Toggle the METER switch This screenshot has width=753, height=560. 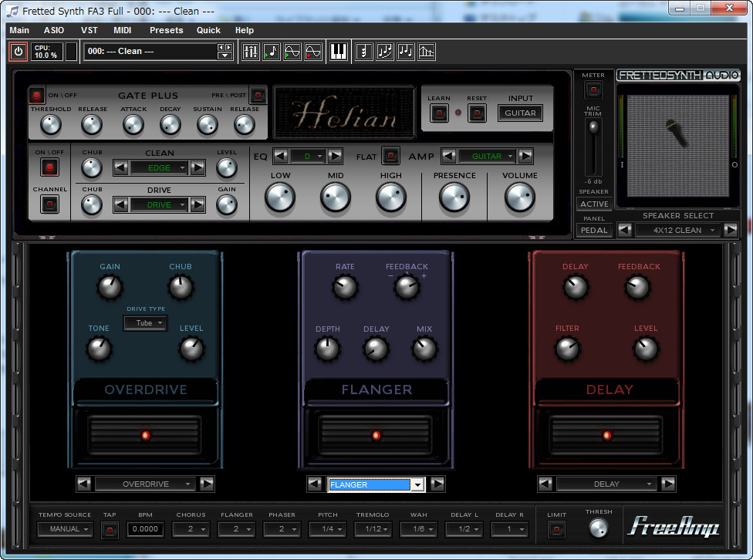click(593, 89)
